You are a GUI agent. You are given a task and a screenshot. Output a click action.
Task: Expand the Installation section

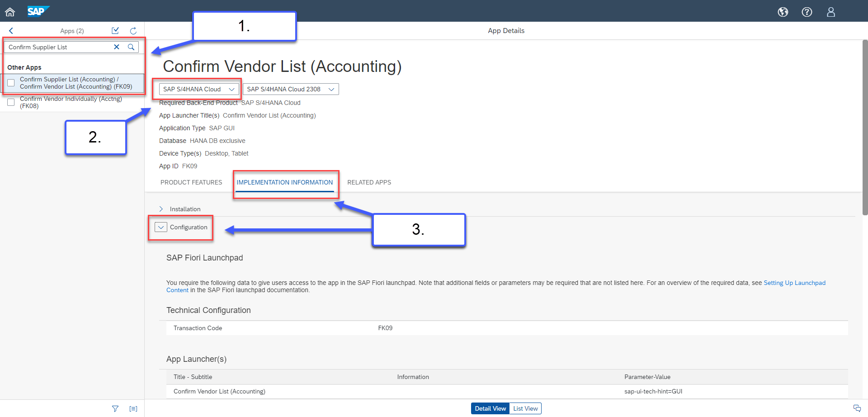click(161, 209)
